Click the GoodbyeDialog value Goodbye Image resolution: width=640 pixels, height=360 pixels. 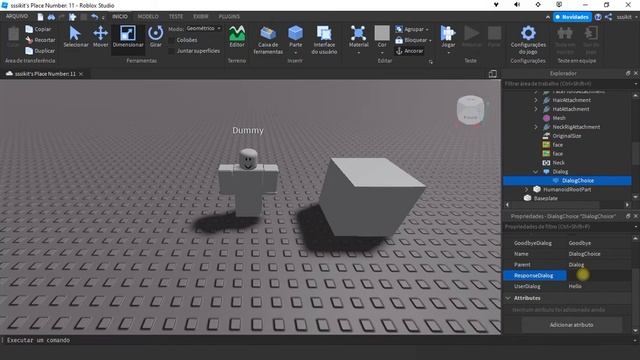point(580,243)
